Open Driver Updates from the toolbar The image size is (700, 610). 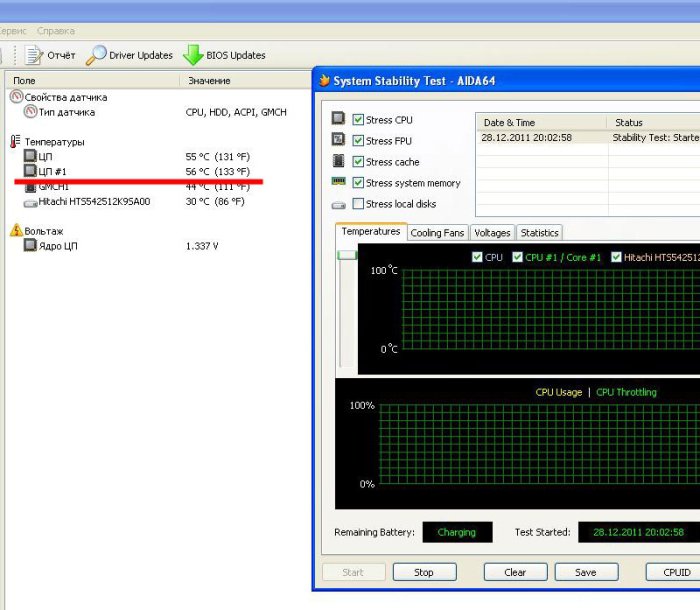129,55
